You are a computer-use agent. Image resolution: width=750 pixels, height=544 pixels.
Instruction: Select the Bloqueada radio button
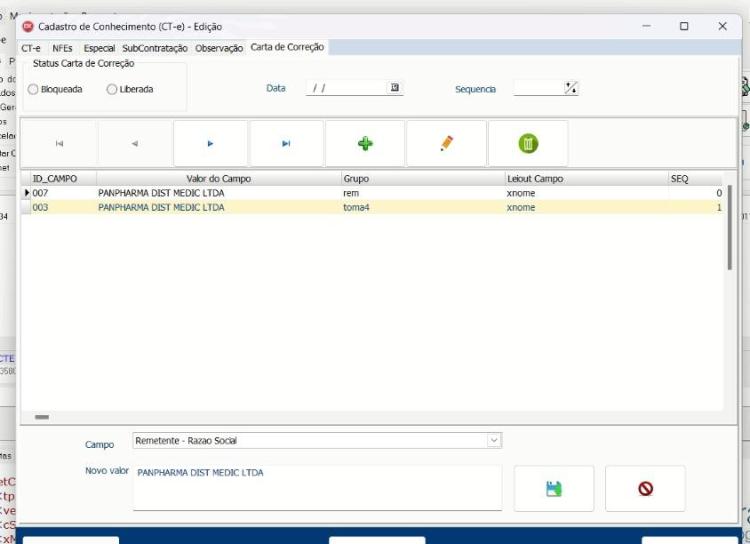pyautogui.click(x=33, y=89)
